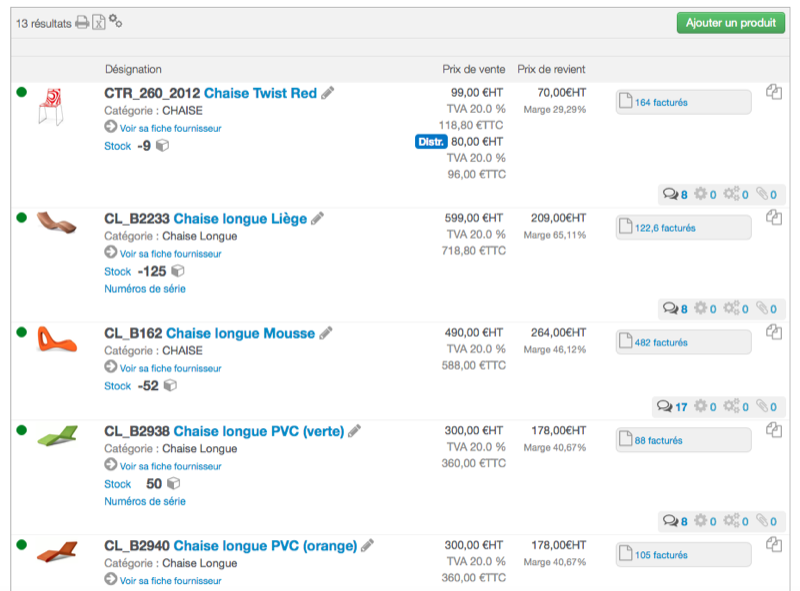Edit Chaise Twist Red with pencil icon

coord(328,93)
